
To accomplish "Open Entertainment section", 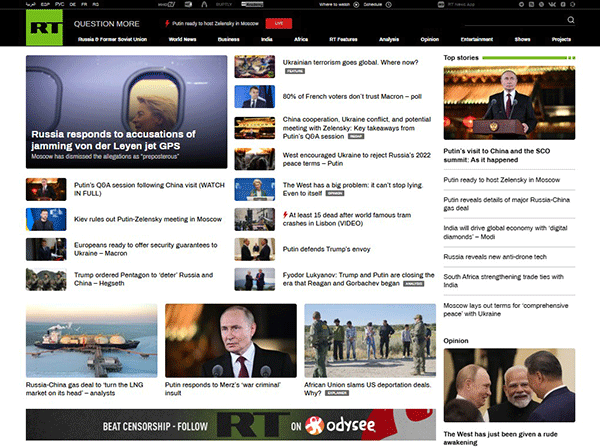I will coord(477,39).
